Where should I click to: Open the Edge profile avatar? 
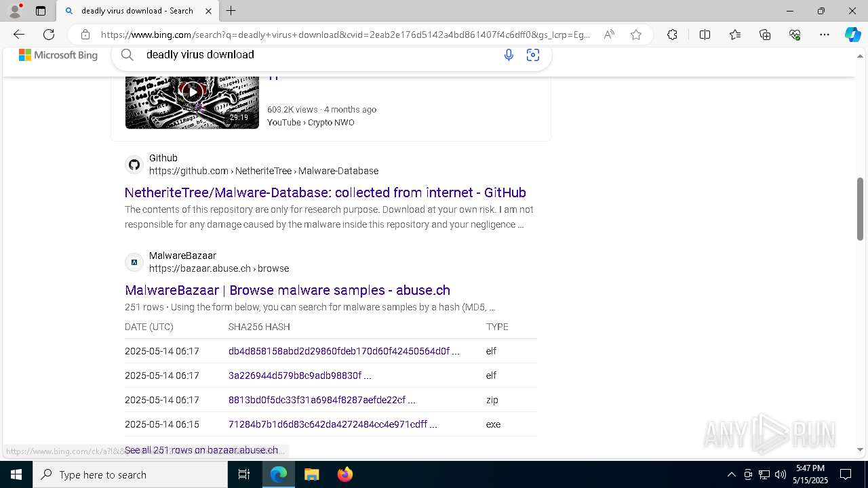15,11
